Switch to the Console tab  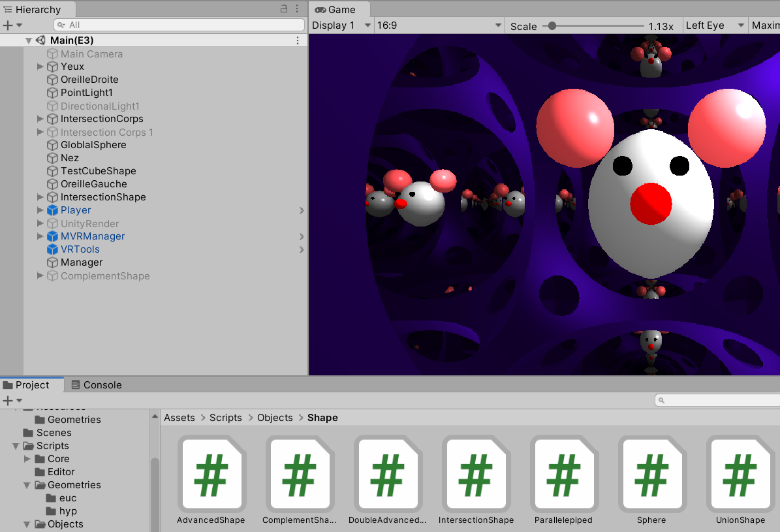(97, 384)
